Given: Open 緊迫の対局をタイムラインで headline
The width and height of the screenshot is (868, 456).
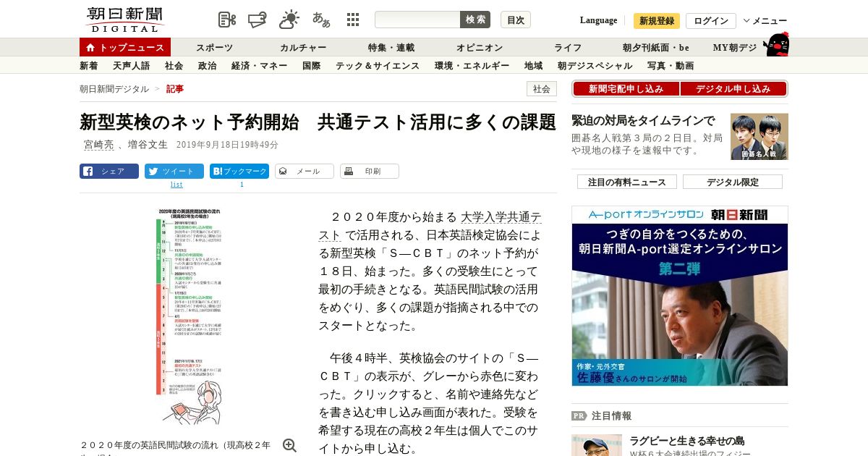Looking at the screenshot, I should [643, 121].
